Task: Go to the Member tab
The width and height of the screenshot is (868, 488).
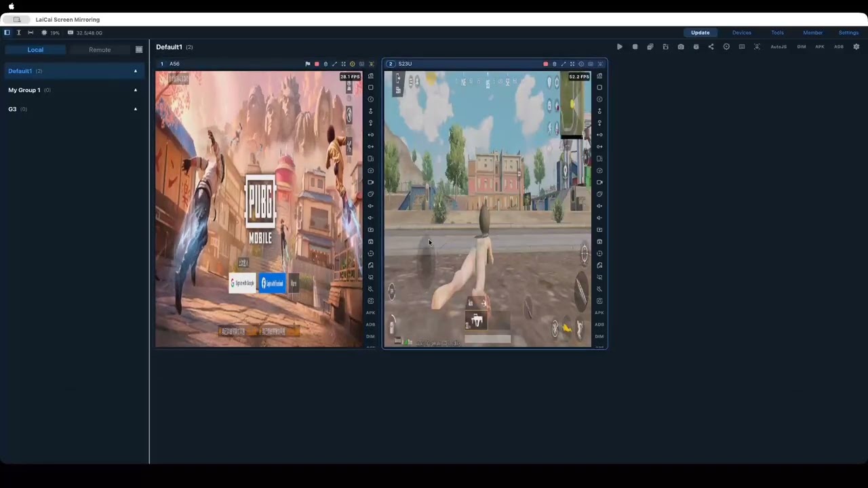Action: (812, 33)
